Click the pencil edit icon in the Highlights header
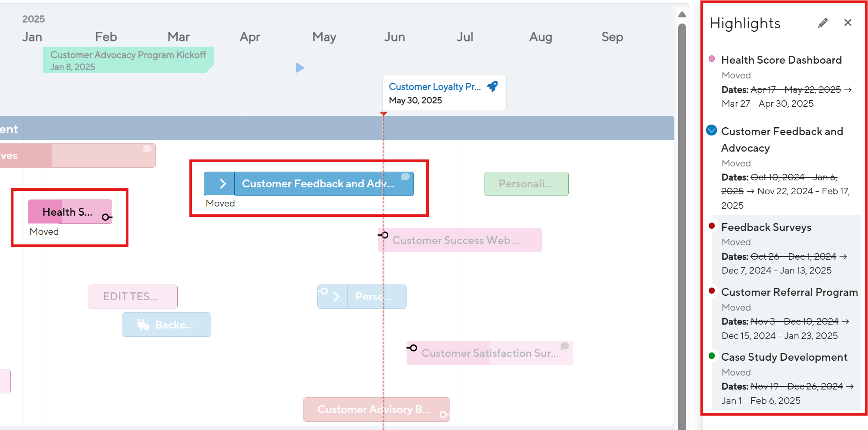 [x=823, y=23]
